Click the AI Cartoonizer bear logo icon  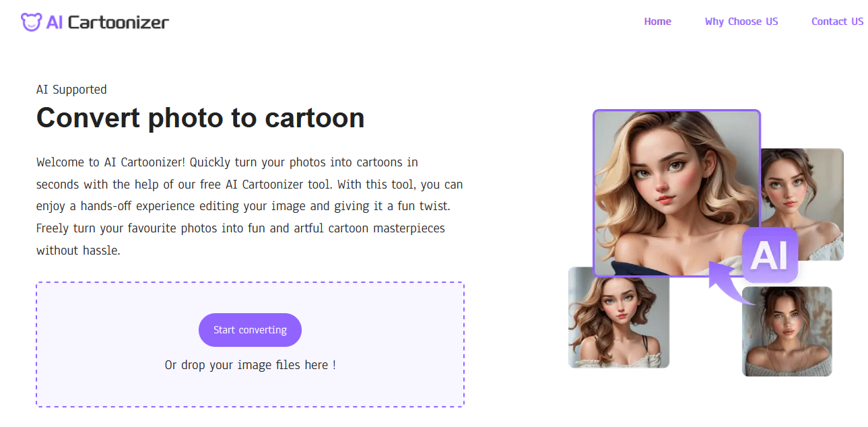(31, 22)
